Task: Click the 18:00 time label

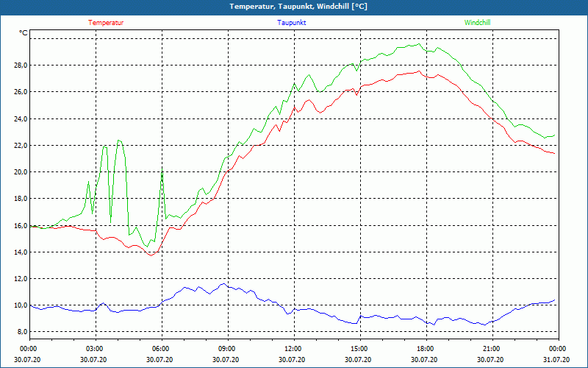Action: click(425, 349)
